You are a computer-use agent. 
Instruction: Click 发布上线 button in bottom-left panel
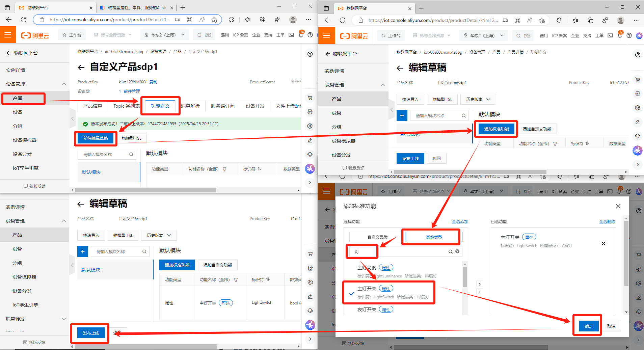point(91,333)
